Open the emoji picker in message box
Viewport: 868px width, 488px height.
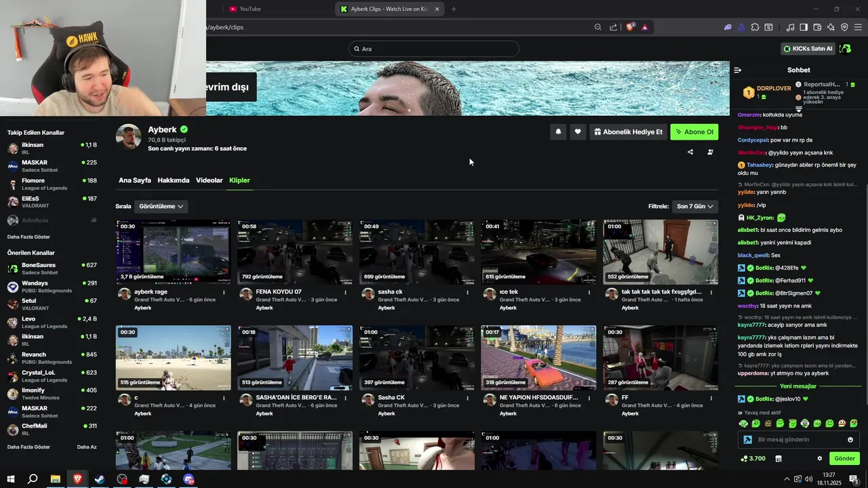coord(850,440)
